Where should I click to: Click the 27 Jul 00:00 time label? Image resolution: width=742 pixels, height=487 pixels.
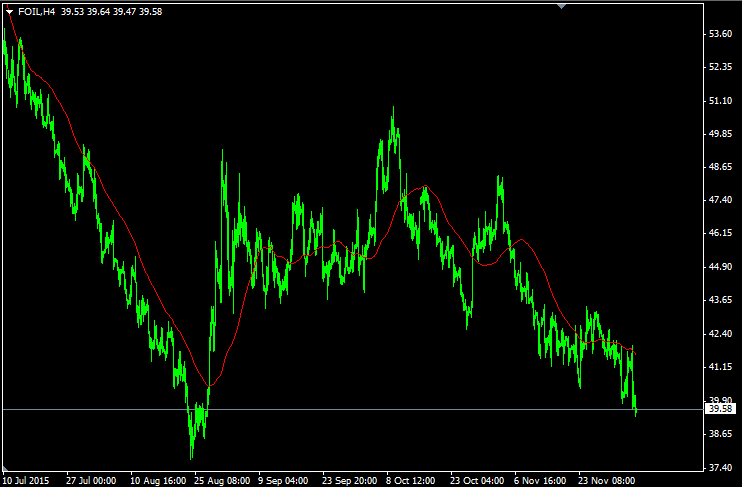point(91,481)
